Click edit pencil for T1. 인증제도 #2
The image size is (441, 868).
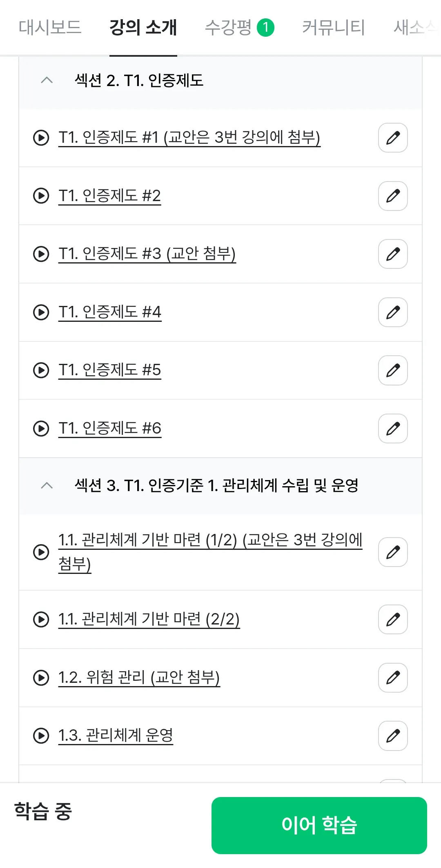click(x=393, y=196)
